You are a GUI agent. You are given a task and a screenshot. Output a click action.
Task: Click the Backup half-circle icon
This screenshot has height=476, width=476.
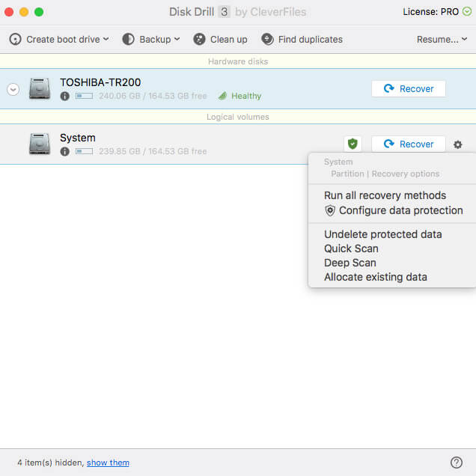tap(129, 39)
